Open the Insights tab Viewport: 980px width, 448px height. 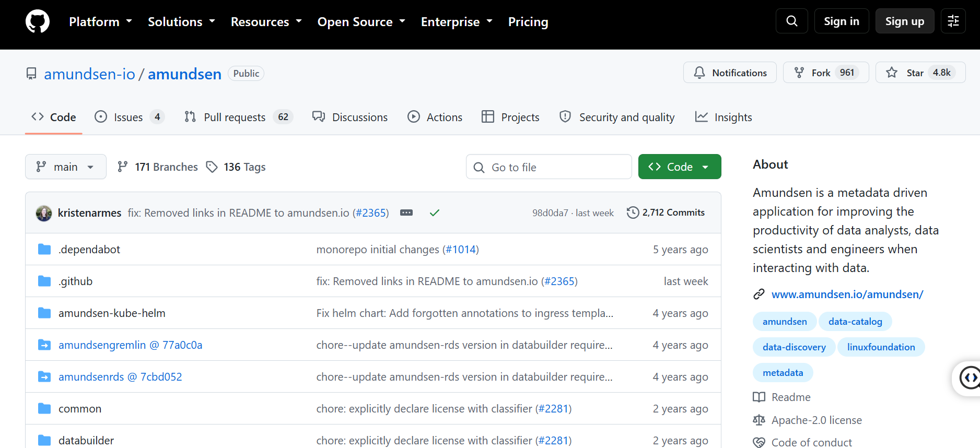point(724,117)
